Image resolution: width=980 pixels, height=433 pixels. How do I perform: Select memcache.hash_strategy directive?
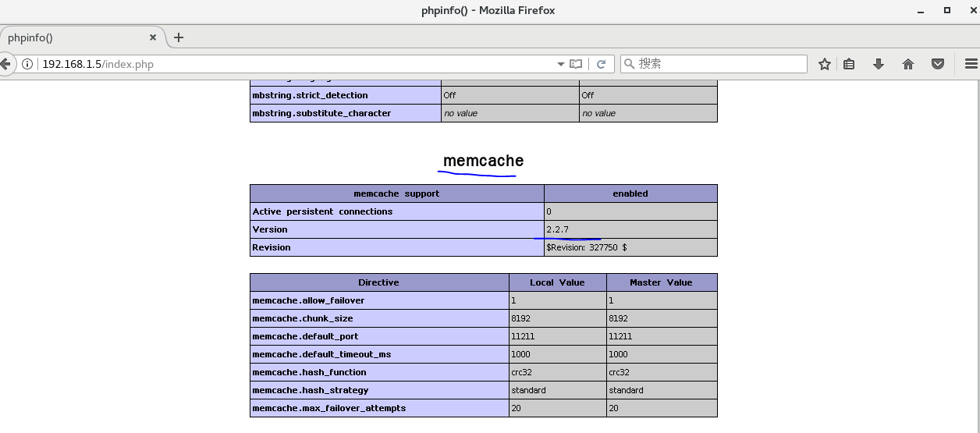pos(310,390)
